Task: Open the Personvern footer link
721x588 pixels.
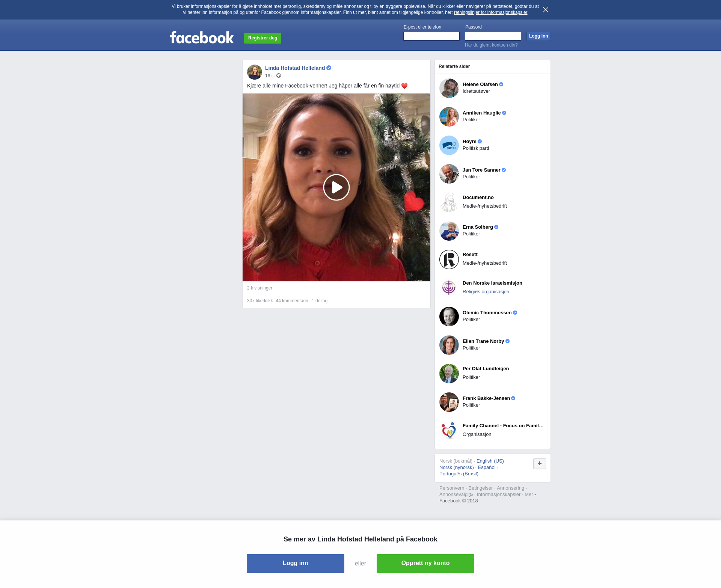Action: (x=452, y=488)
